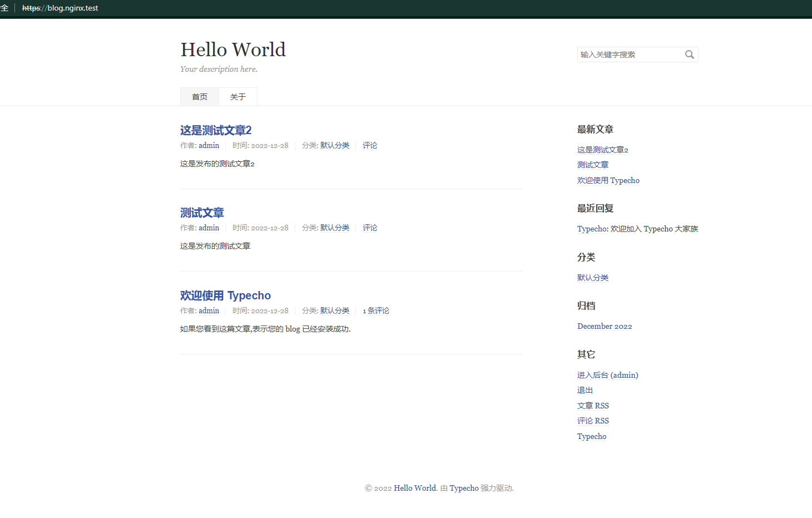Open post title 这是测试文章2
Viewport: 812px width, 518px height.
click(216, 130)
